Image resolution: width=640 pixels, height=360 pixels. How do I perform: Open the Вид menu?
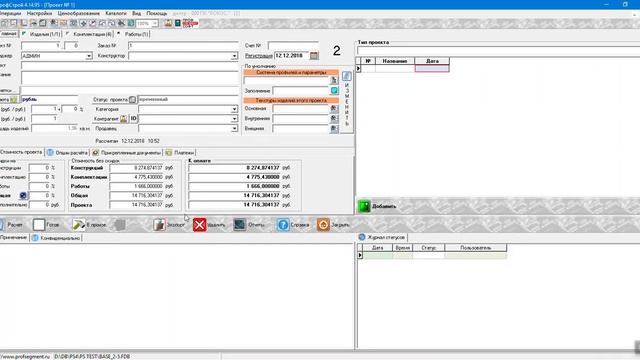pyautogui.click(x=136, y=13)
